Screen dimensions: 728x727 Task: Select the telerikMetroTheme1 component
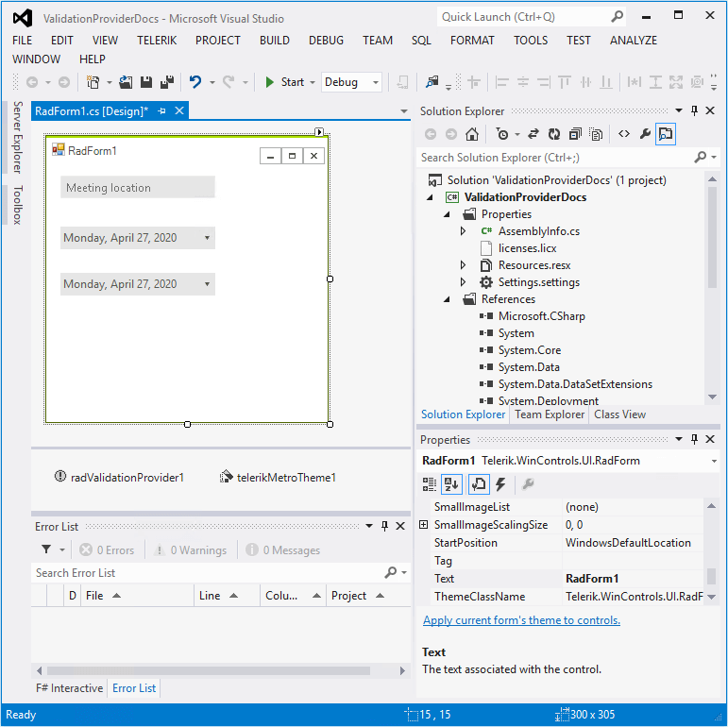tap(278, 478)
